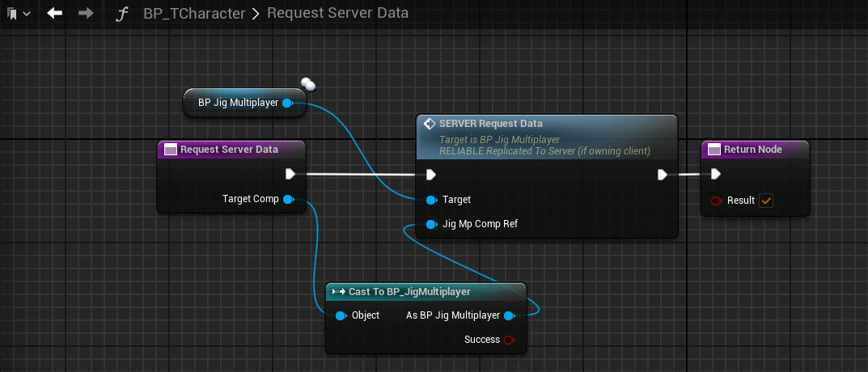The width and height of the screenshot is (868, 372).
Task: Uncheck the Result checkbox on Return Node
Action: pyautogui.click(x=766, y=201)
